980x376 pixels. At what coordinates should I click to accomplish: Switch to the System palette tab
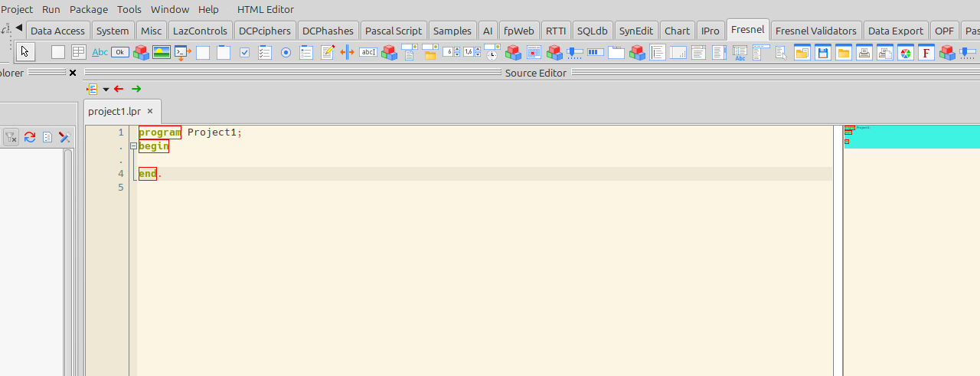(x=113, y=31)
